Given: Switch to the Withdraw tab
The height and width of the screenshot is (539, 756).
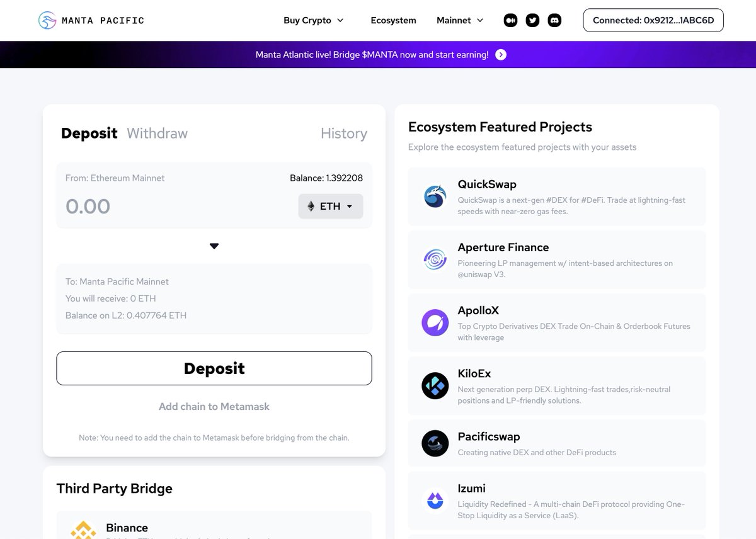Looking at the screenshot, I should pos(157,133).
